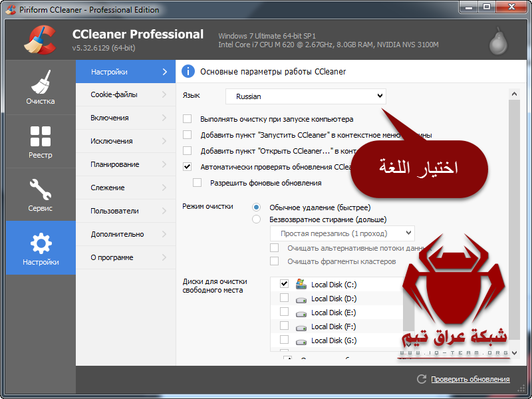Open the Реестр registry grid icon
532x399 pixels.
pos(41,136)
